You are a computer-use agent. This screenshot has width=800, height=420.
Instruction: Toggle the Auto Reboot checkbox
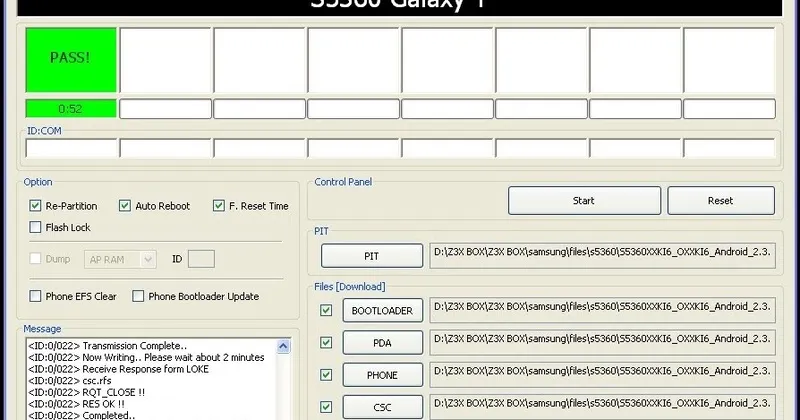click(125, 206)
